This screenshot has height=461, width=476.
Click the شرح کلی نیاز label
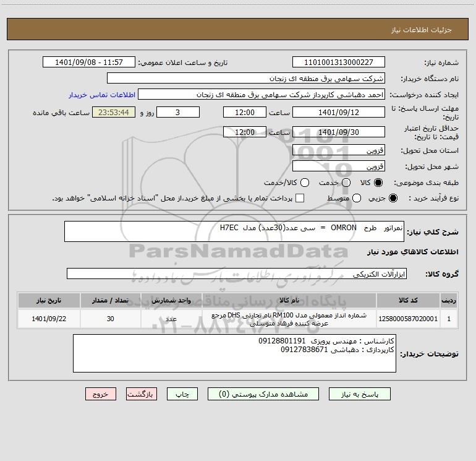(433, 232)
